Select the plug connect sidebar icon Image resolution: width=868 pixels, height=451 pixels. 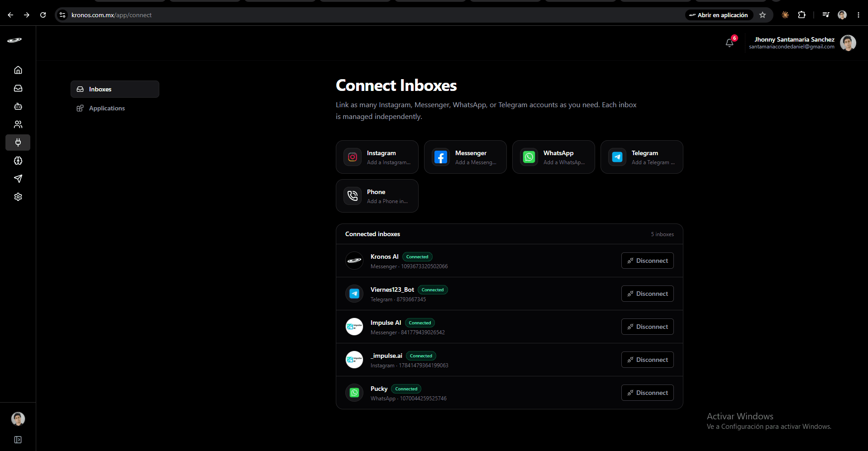[x=18, y=142]
